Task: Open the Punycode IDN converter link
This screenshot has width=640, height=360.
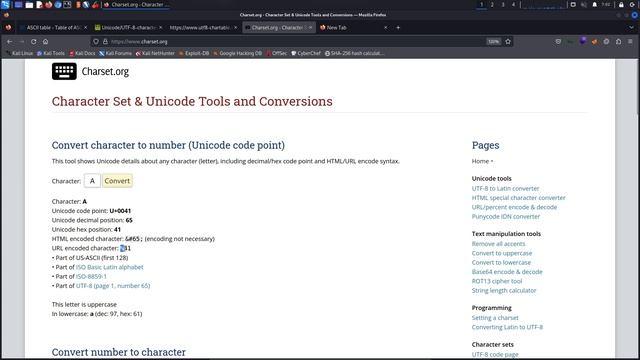Action: (x=506, y=217)
